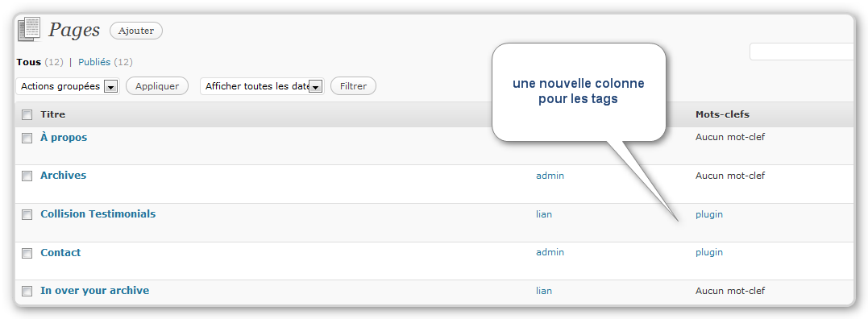The height and width of the screenshot is (319, 868).
Task: Open the In over your archive page
Action: [94, 290]
